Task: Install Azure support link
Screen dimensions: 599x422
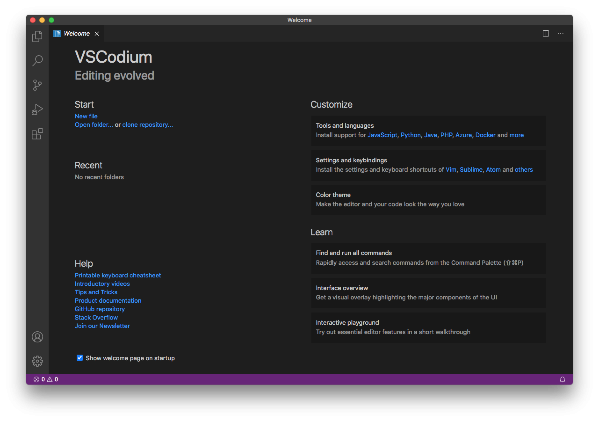Action: pos(464,135)
